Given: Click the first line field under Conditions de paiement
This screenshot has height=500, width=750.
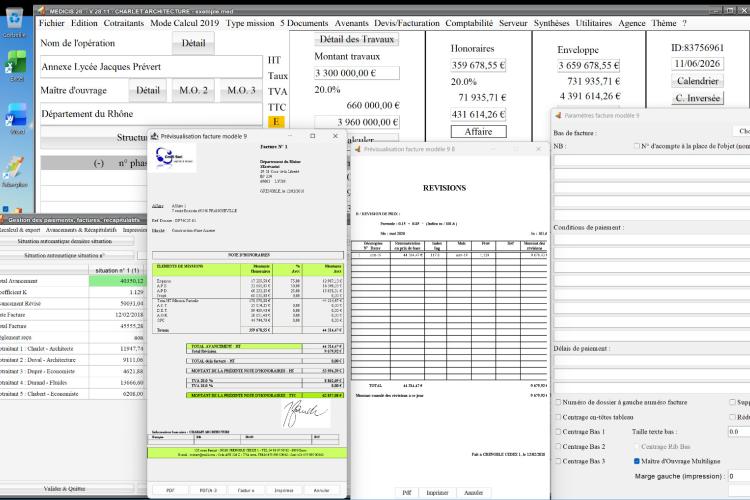Looking at the screenshot, I should 652,239.
